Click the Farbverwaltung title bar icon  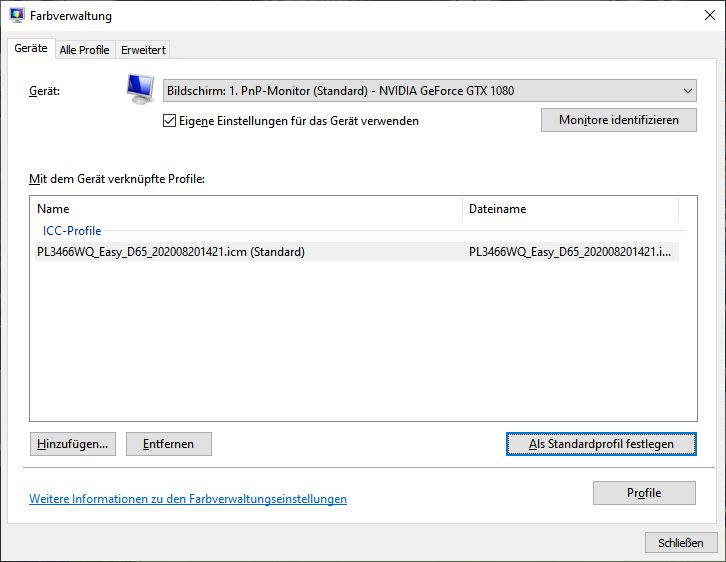pyautogui.click(x=17, y=15)
